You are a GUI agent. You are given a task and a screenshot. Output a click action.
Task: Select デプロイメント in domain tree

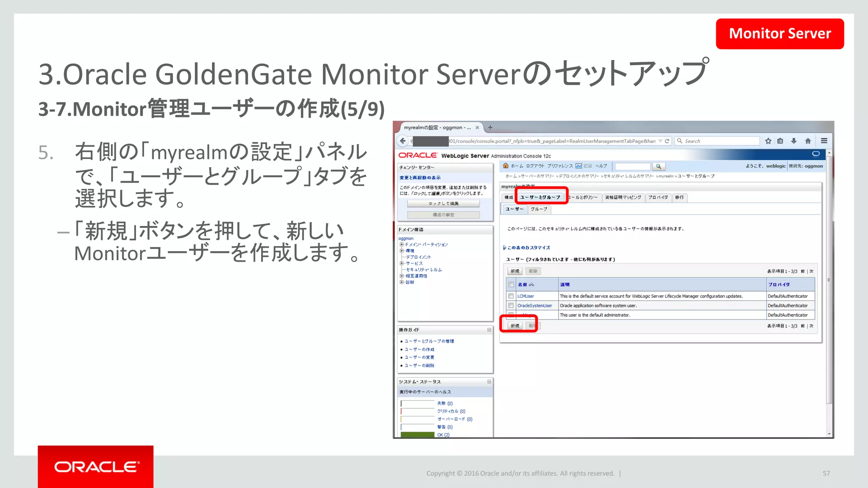pos(418,257)
